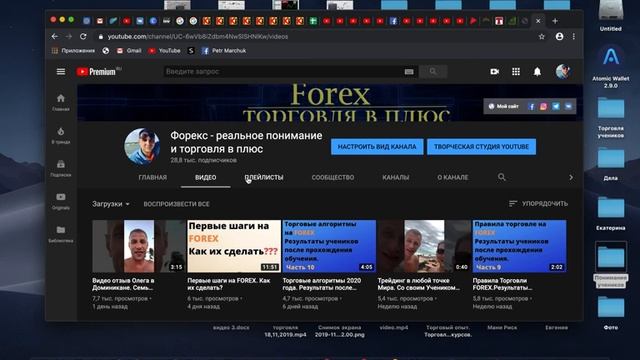Open Library in the left sidebar
The width and height of the screenshot is (640, 360).
coord(61,234)
